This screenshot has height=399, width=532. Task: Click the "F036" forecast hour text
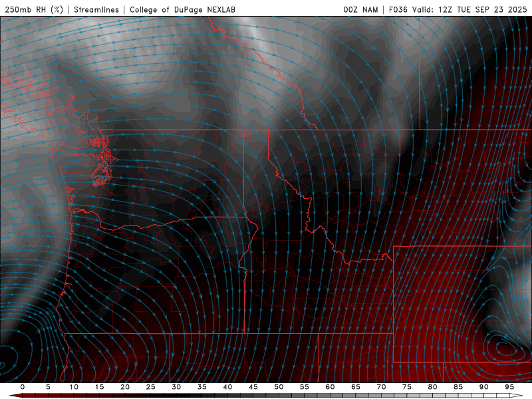coord(398,9)
